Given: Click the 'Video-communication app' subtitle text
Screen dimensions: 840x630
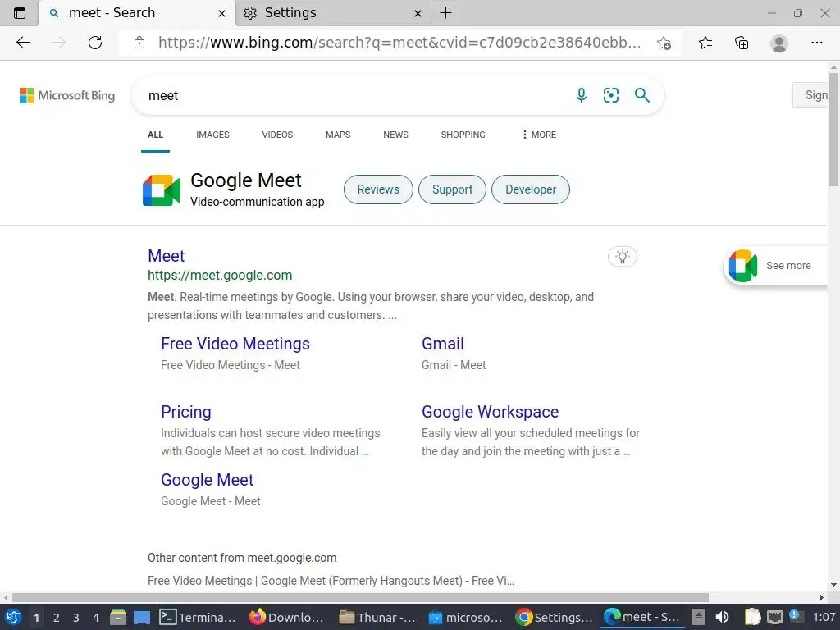Looking at the screenshot, I should pos(257,202).
